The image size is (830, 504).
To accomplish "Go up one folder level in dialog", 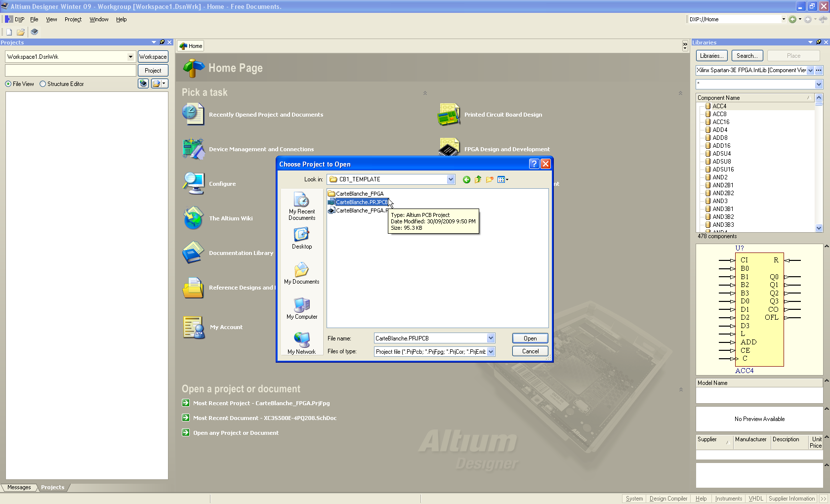I will (478, 179).
